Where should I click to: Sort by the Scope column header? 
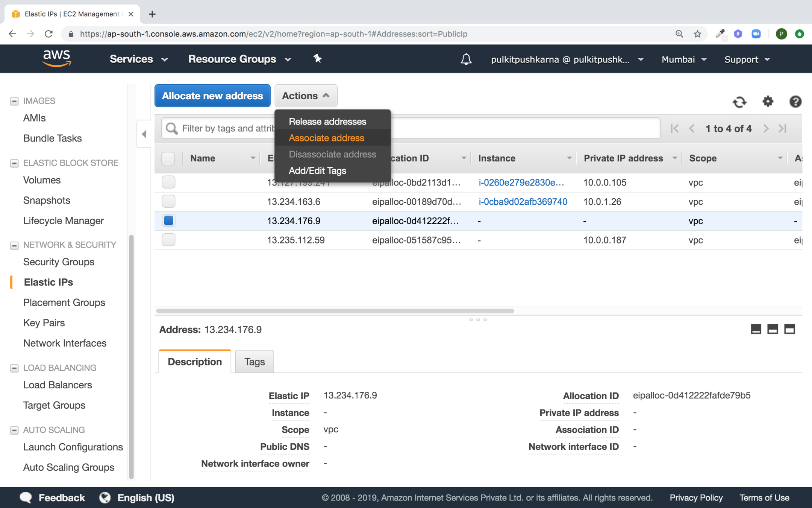pyautogui.click(x=703, y=158)
